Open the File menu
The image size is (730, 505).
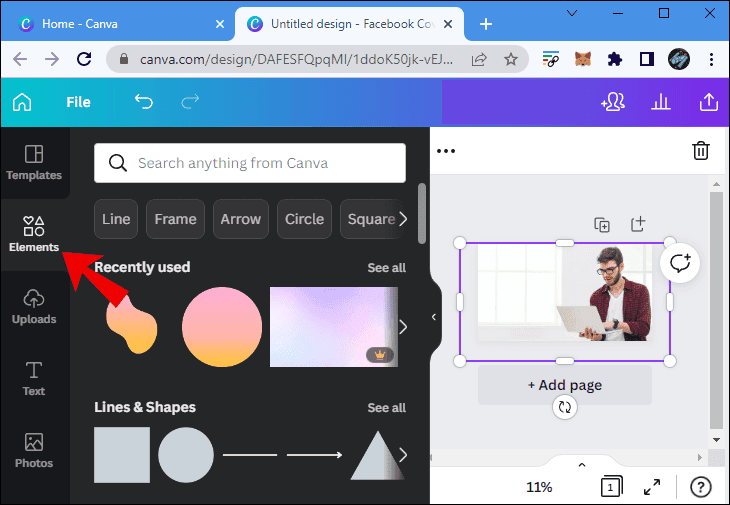coord(78,102)
